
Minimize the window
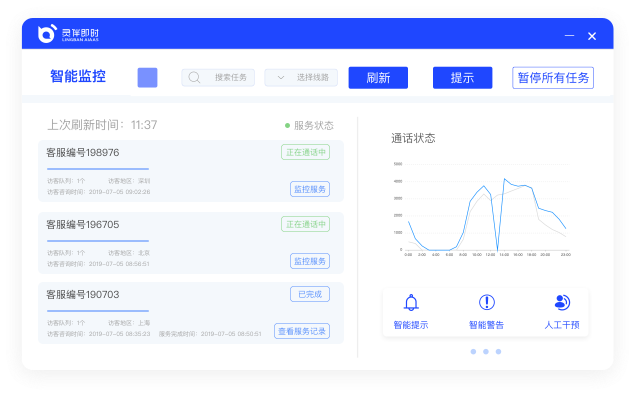pyautogui.click(x=569, y=36)
